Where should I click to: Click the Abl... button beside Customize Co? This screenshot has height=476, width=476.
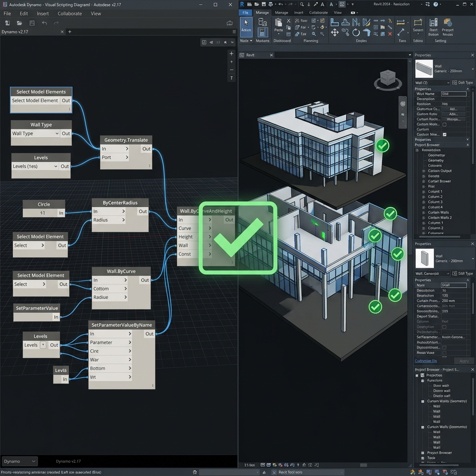point(454,109)
